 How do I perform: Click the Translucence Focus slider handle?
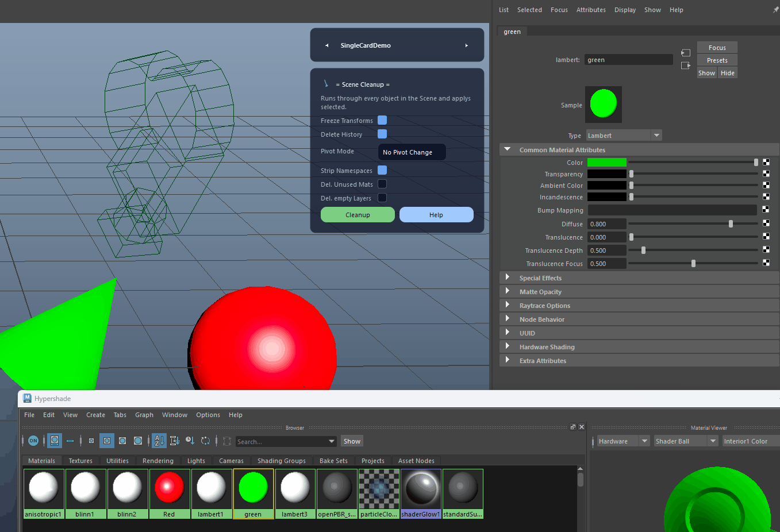tap(693, 264)
